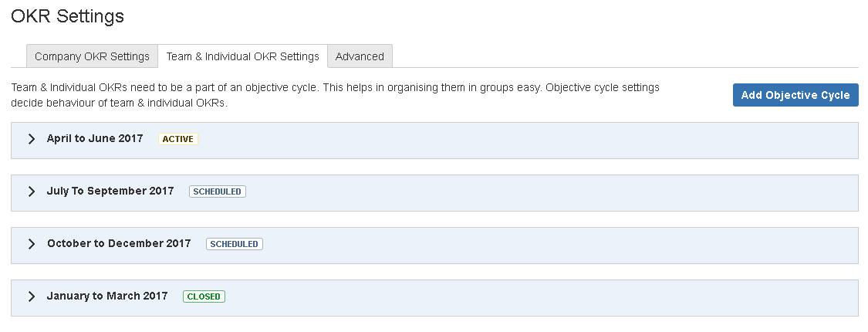Select the January to March 2017 cycle title
Viewport: 868px width, 332px height.
point(106,296)
